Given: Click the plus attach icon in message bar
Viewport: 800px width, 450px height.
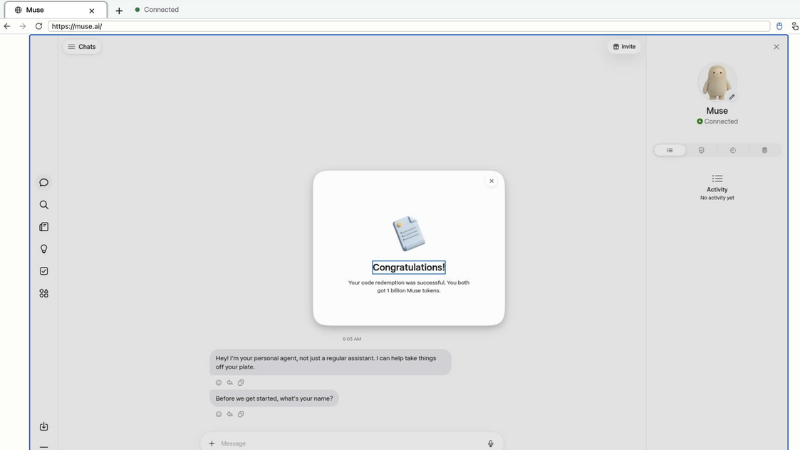Looking at the screenshot, I should 212,443.
